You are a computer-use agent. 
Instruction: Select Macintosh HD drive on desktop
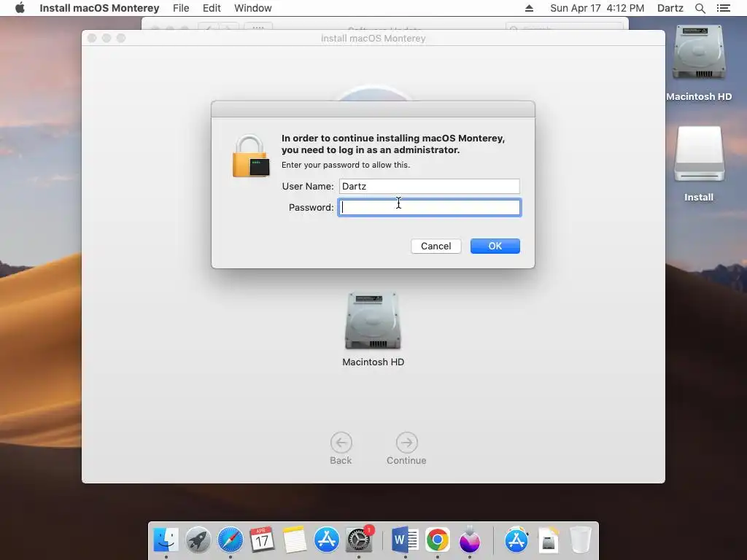click(699, 63)
